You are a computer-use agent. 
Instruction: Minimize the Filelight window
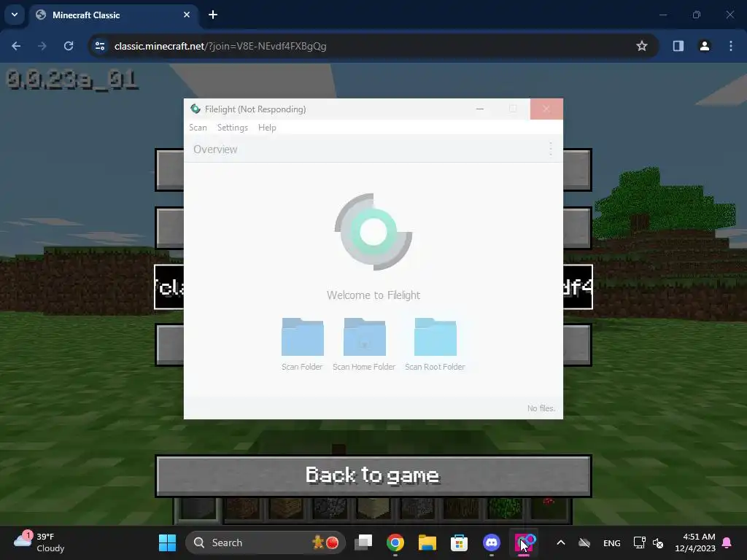click(x=480, y=109)
